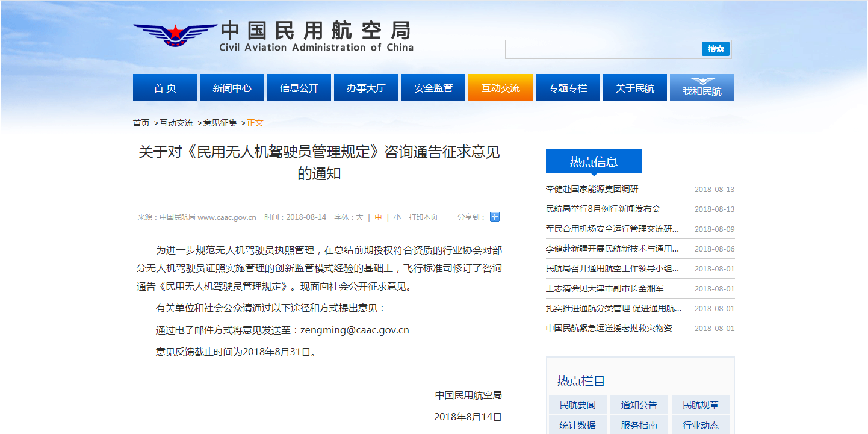Click the CAAC winged star logo
This screenshot has height=434, width=868.
pos(175,36)
